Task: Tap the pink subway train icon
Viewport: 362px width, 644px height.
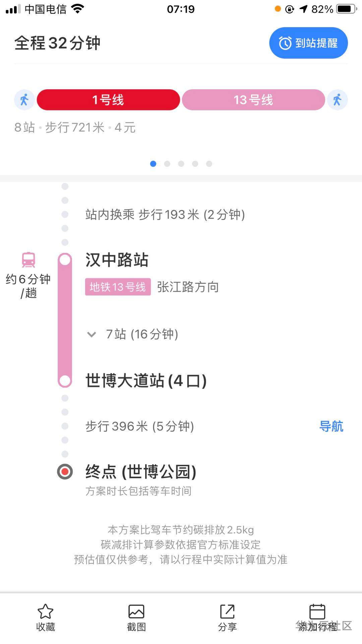Action: point(28,260)
